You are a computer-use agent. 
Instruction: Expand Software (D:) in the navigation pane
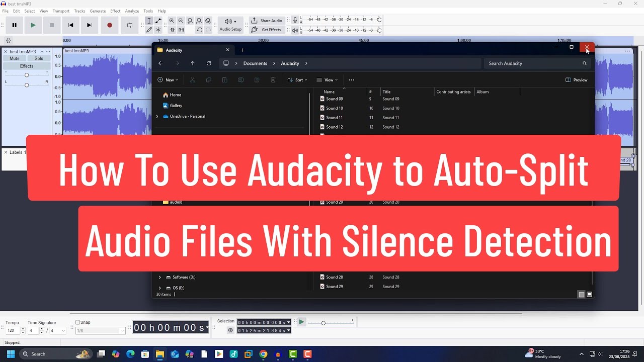(160, 277)
